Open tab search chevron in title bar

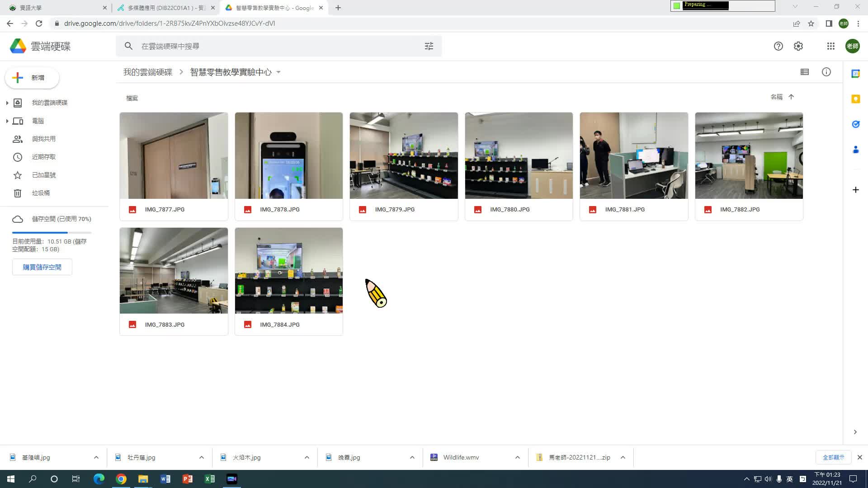click(795, 6)
